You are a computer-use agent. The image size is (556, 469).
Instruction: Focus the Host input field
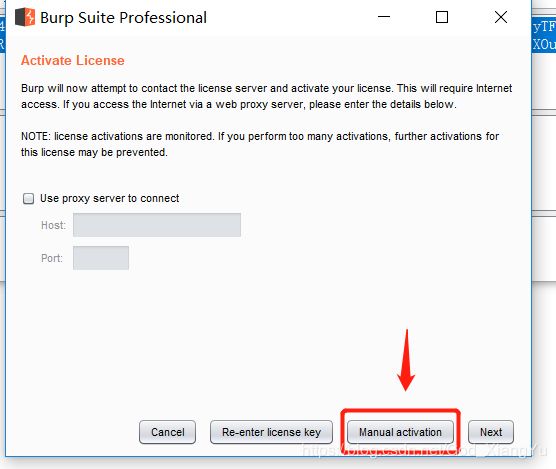[157, 225]
